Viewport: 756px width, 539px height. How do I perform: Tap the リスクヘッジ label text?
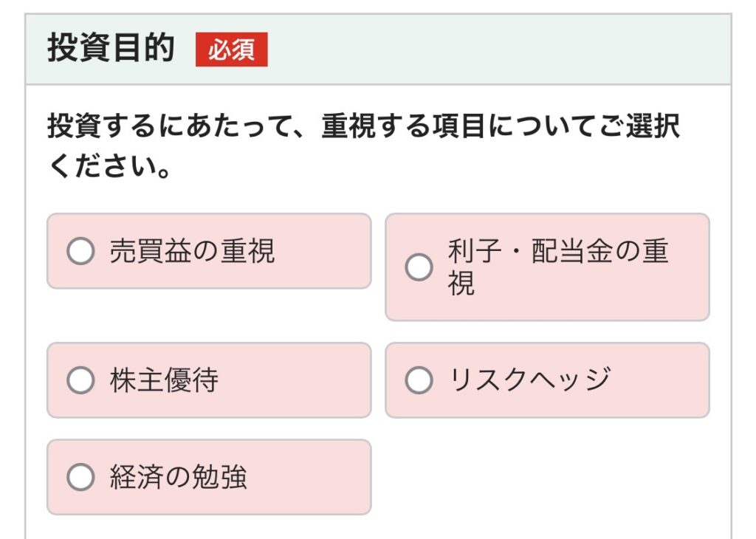coord(529,381)
